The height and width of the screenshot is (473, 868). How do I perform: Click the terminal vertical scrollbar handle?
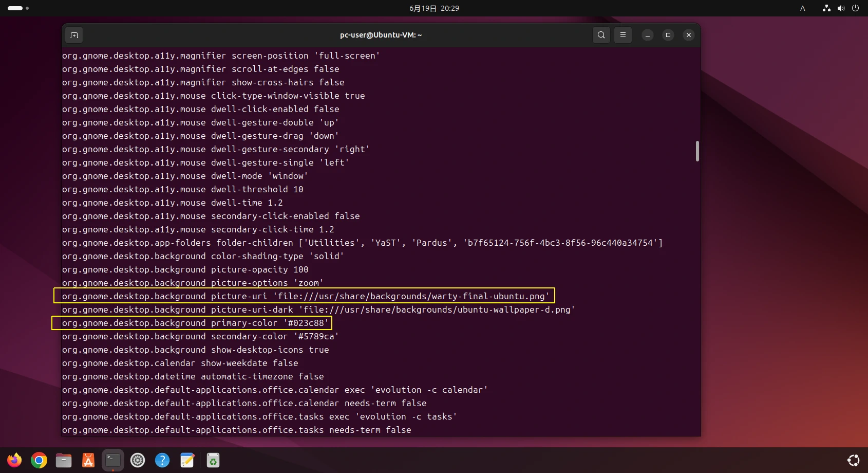tap(697, 151)
